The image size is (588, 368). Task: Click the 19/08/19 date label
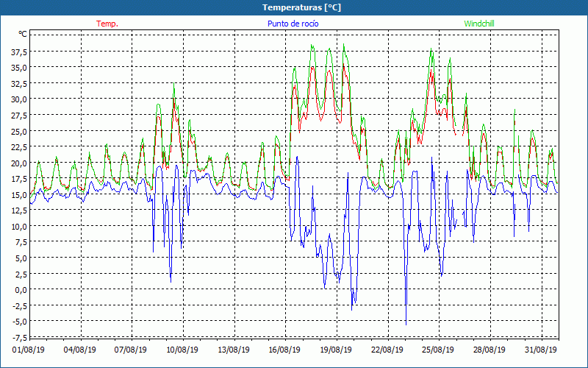click(336, 350)
